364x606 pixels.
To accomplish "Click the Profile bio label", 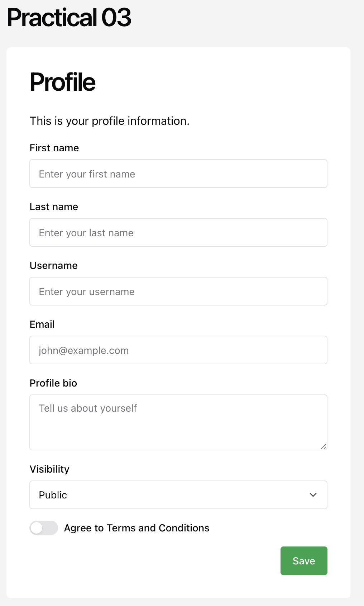I will pyautogui.click(x=53, y=383).
